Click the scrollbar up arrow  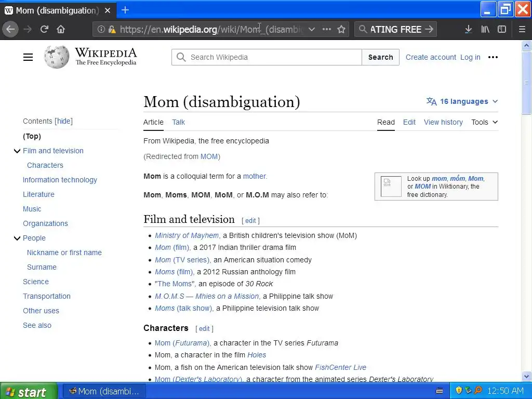coord(527,46)
